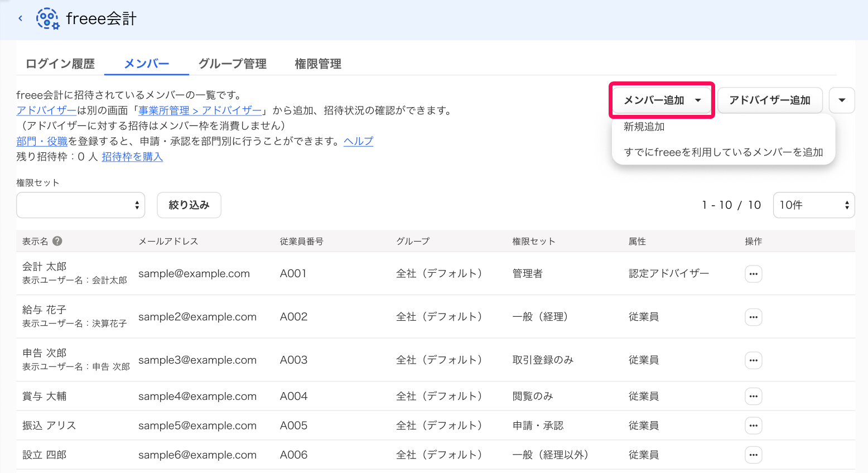
Task: Click the 申請・承認 permission cell
Action: [538, 426]
